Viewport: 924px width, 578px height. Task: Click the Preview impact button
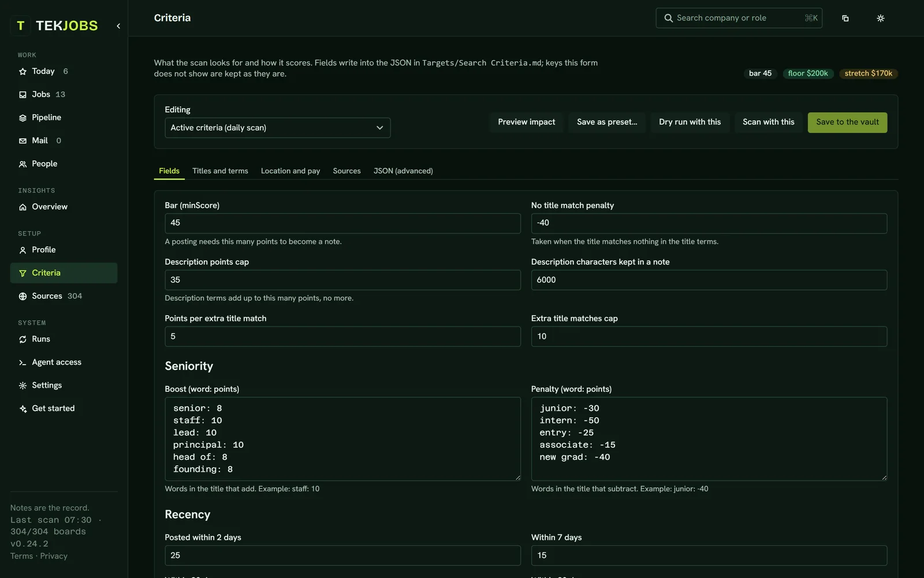[526, 122]
